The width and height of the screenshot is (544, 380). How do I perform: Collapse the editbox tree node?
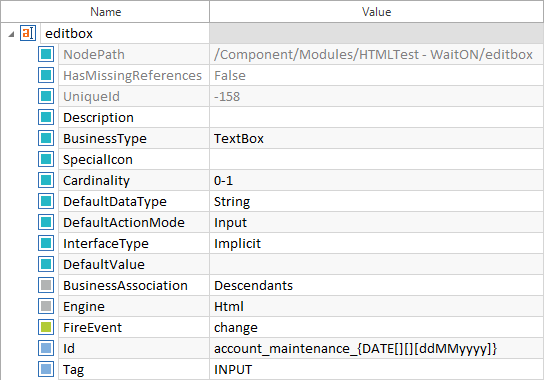[x=11, y=34]
